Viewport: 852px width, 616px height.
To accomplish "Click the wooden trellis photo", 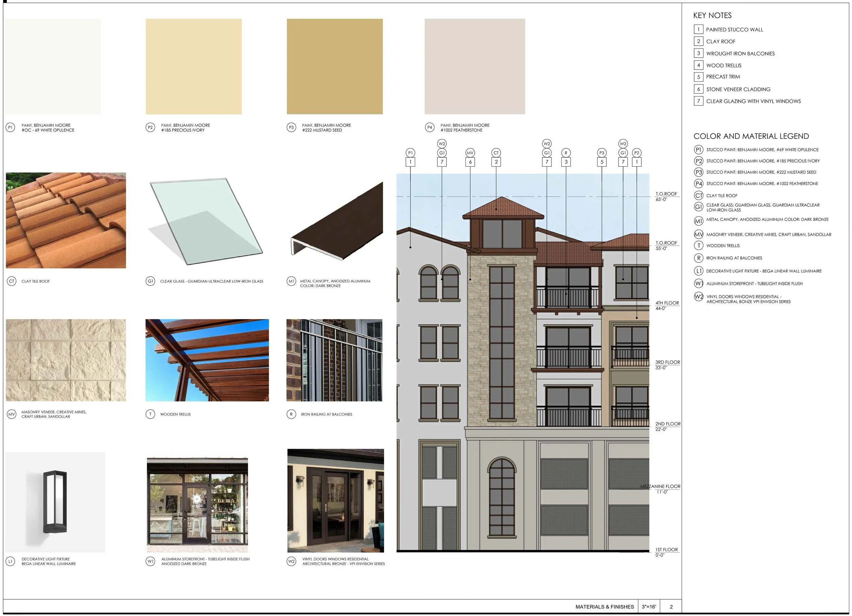I will coord(207,360).
